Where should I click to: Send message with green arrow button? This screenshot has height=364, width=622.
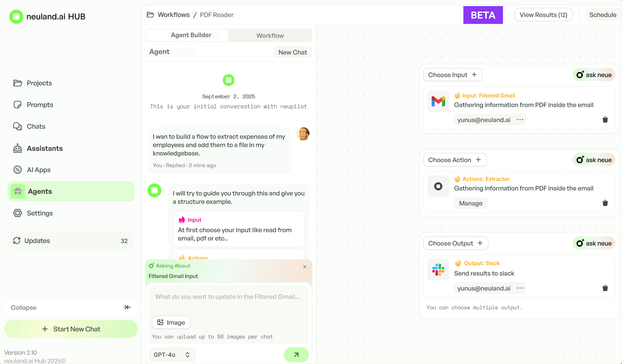point(296,354)
